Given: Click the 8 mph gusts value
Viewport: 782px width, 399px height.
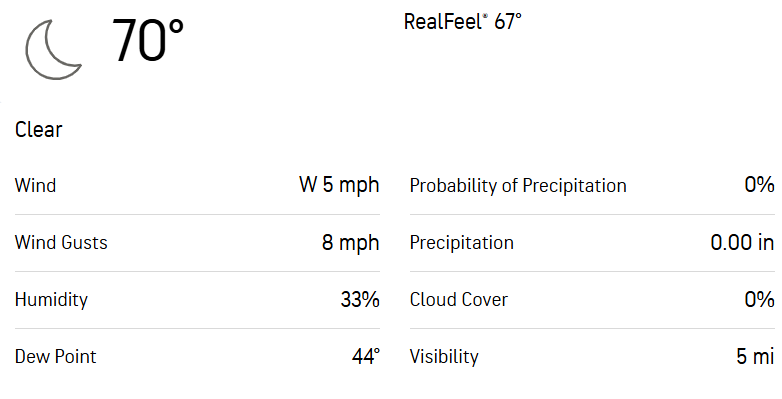Looking at the screenshot, I should 351,242.
